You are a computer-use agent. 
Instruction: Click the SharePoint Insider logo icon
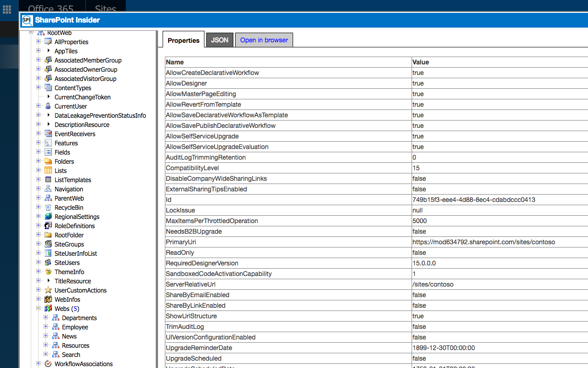coord(27,20)
